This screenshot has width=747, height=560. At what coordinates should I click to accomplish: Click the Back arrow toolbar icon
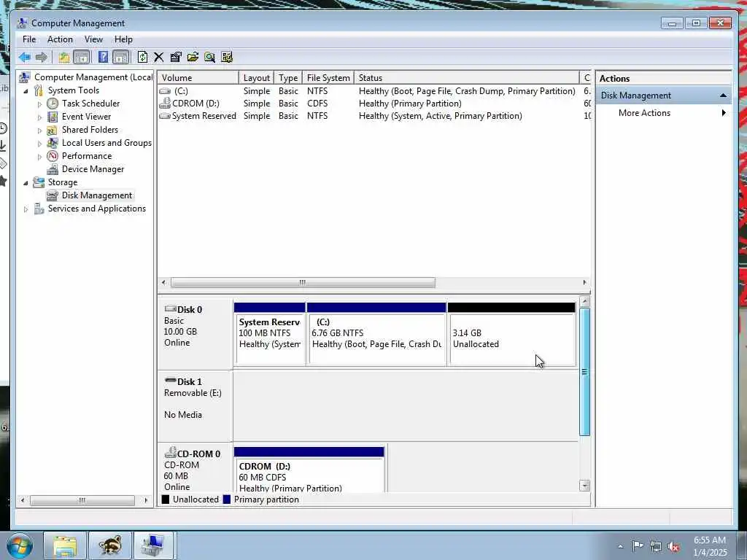click(x=24, y=58)
